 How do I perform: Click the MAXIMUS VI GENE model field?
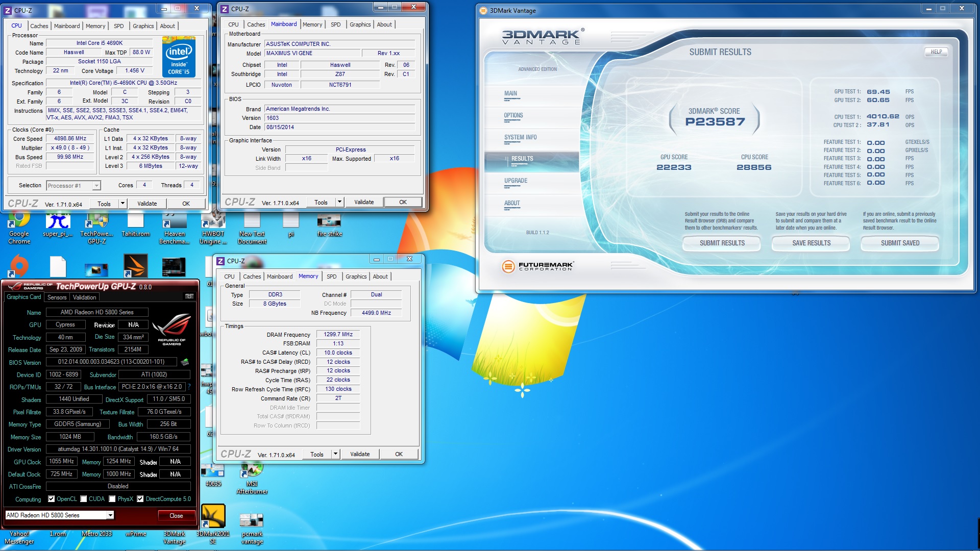tap(312, 53)
